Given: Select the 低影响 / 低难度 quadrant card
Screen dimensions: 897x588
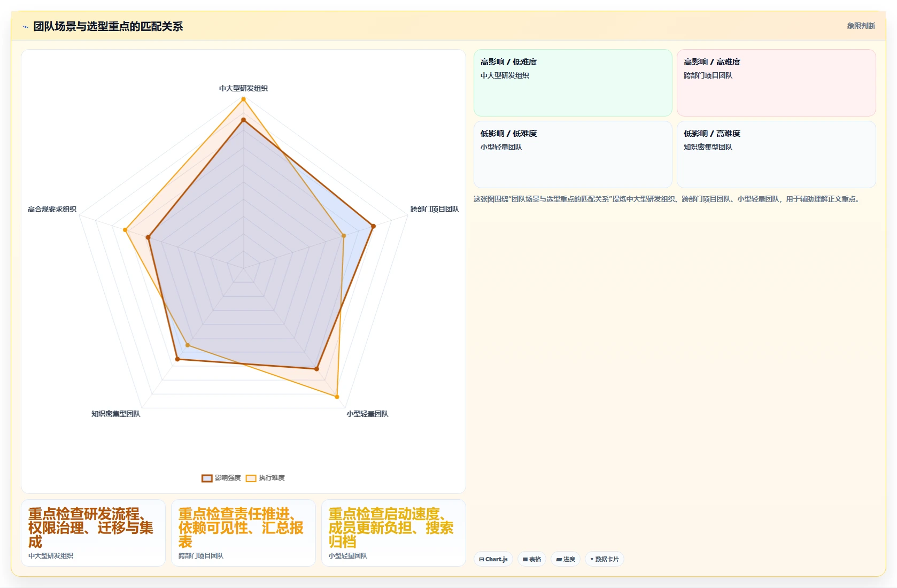Looking at the screenshot, I should 573,154.
